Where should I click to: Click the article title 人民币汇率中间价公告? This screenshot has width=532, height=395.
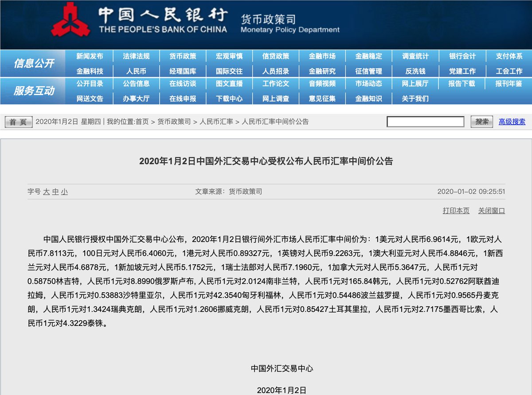coord(266,161)
